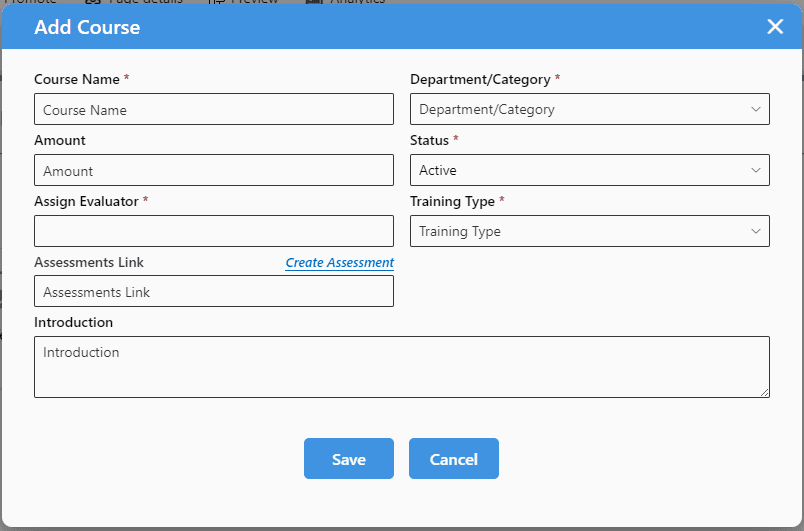Click the Training Type chevron arrow
The height and width of the screenshot is (531, 804).
pos(755,232)
